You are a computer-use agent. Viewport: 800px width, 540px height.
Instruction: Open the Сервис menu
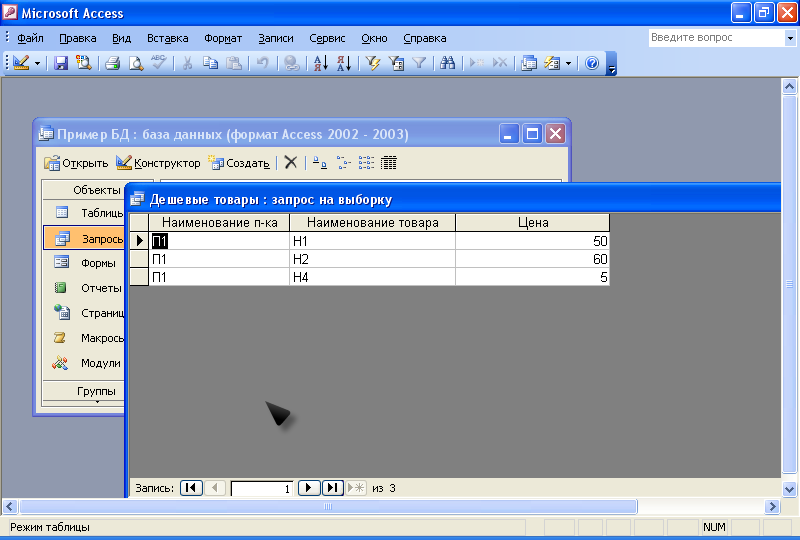tap(327, 38)
